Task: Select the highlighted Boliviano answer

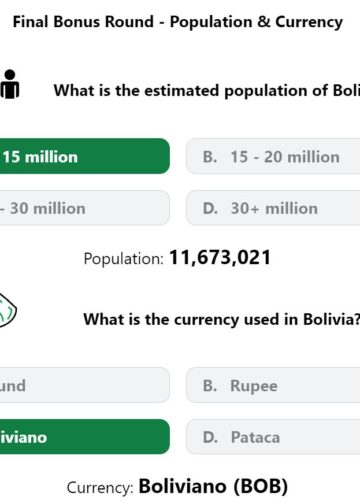Action: pyautogui.click(x=85, y=437)
